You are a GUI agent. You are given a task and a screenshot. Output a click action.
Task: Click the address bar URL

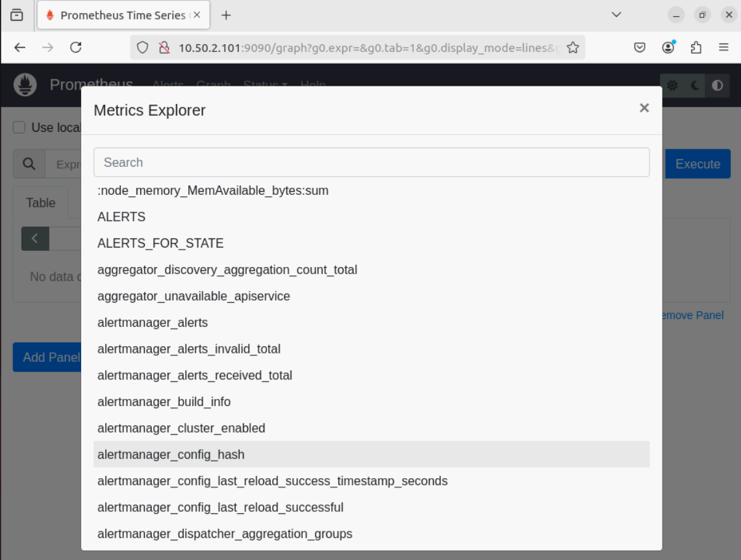369,47
